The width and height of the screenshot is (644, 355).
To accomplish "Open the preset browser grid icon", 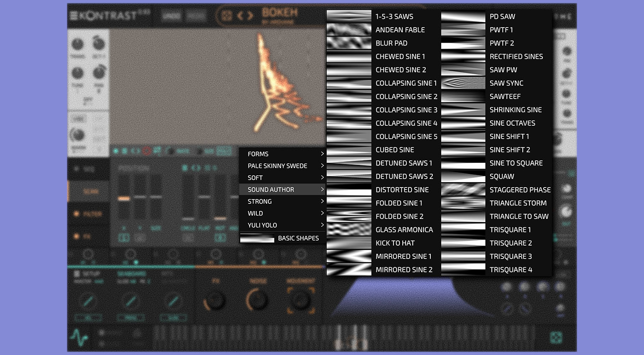I will click(226, 16).
